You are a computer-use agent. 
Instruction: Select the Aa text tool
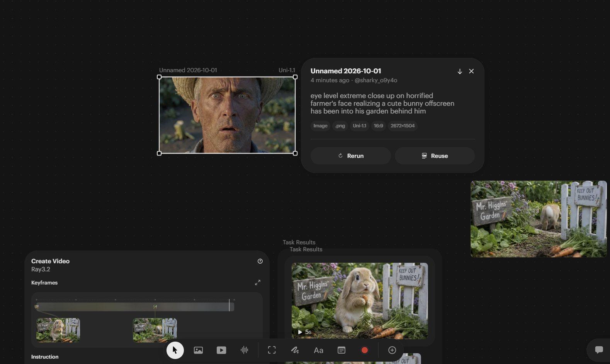pyautogui.click(x=318, y=350)
